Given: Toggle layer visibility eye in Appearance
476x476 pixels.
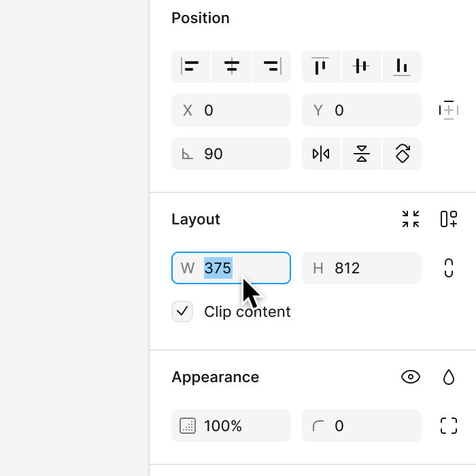Looking at the screenshot, I should click(x=411, y=377).
